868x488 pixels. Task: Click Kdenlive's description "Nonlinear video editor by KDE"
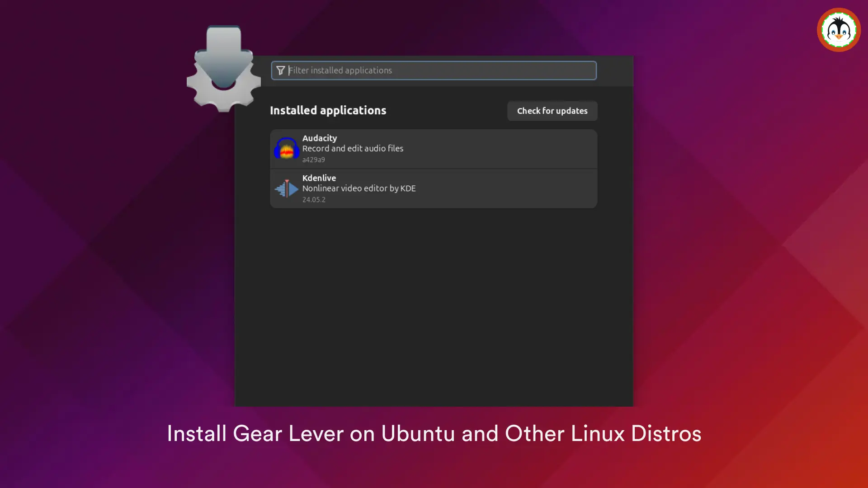point(359,188)
